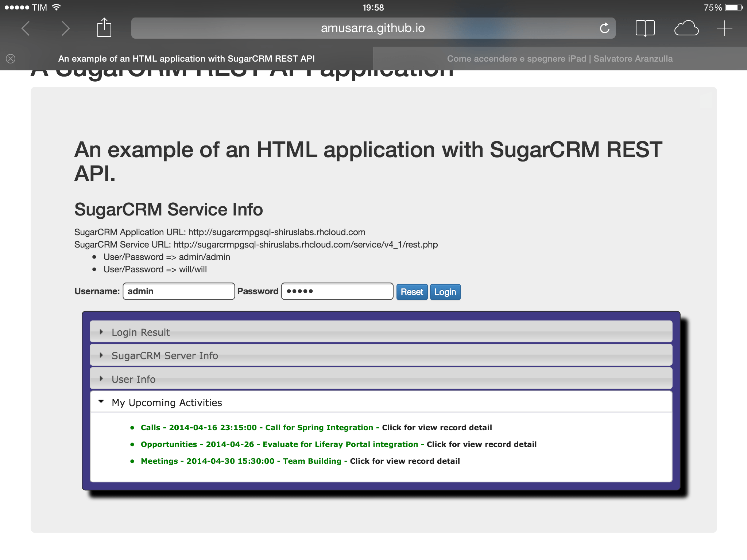Tap the amusarra.github.io address bar
Viewport: 747px width, 560px height.
click(373, 28)
